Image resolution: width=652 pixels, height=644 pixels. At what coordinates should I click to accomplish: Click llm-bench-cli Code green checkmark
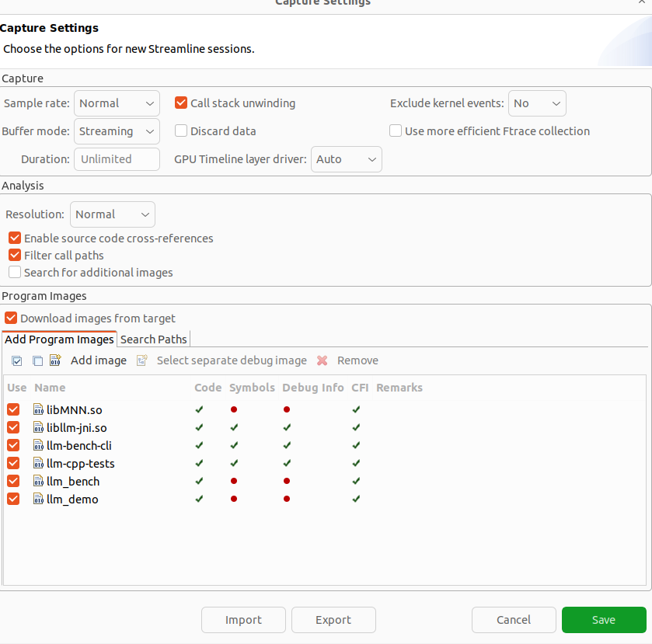click(x=199, y=445)
